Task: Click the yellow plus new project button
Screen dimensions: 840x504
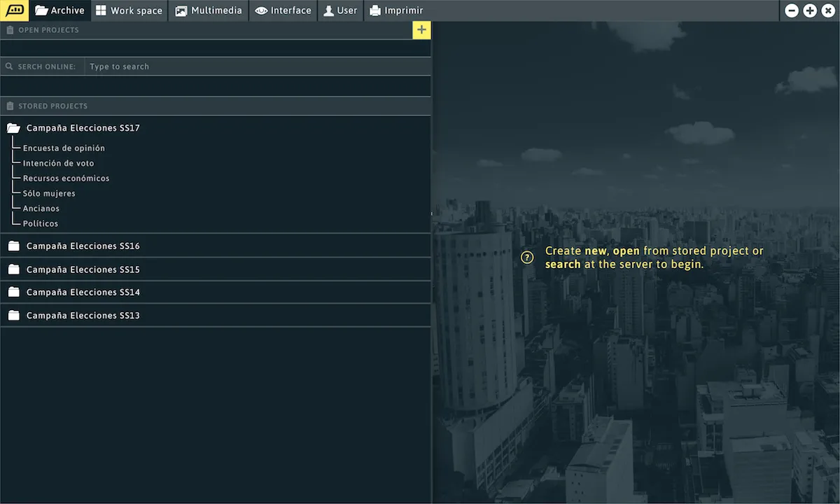Action: click(x=421, y=30)
